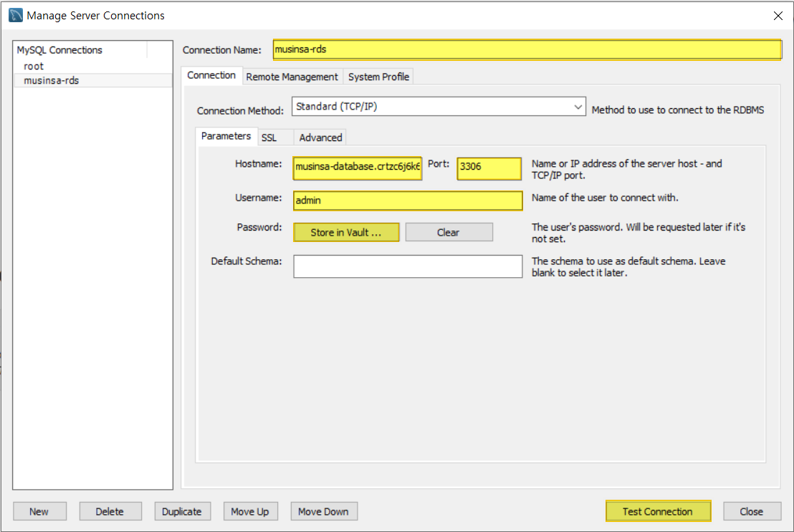This screenshot has height=532, width=794.
Task: Click the empty Default Schema field
Action: (408, 266)
